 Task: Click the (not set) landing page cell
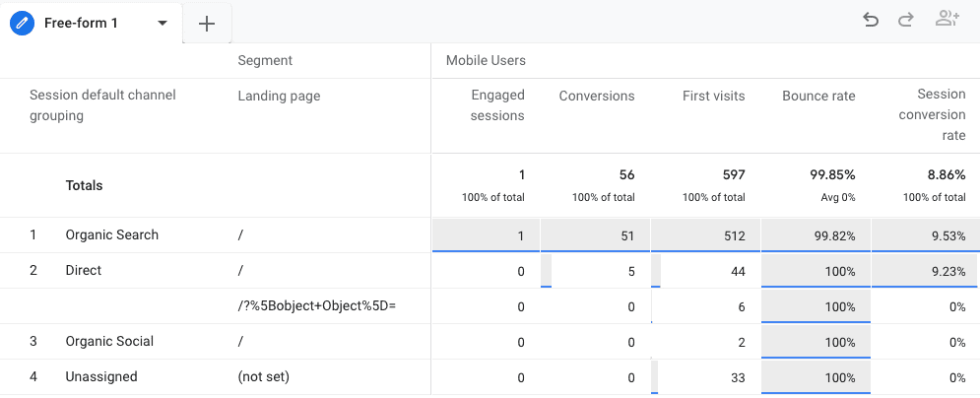click(263, 376)
